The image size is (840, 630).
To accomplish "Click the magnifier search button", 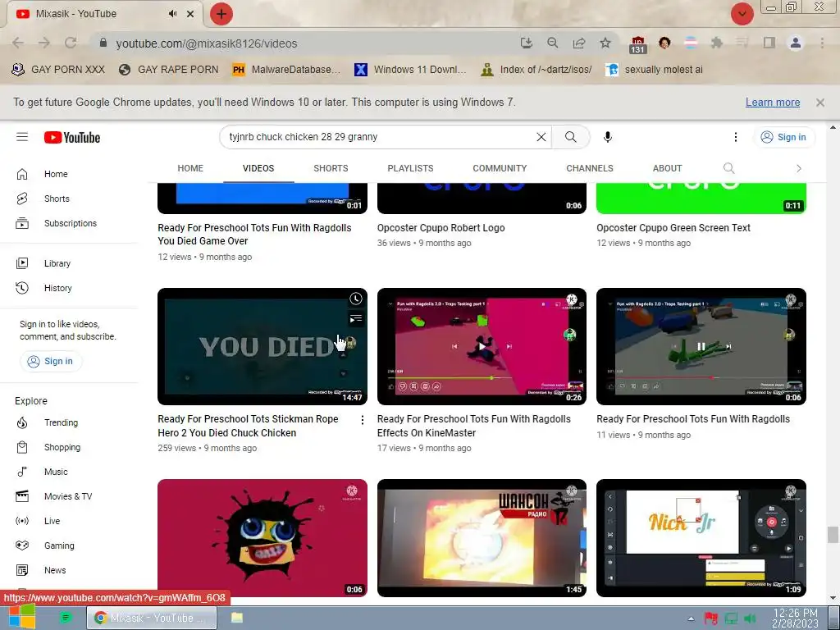I will tap(571, 137).
